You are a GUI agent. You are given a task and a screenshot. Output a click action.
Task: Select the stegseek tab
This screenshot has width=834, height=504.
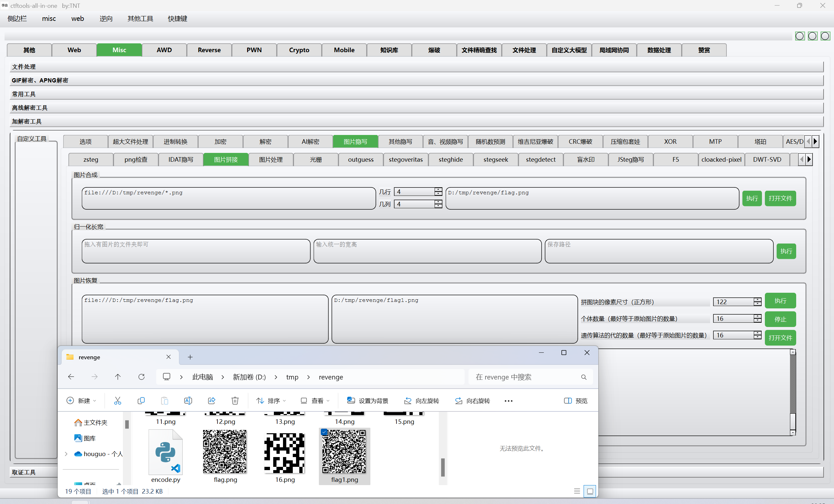click(x=496, y=159)
